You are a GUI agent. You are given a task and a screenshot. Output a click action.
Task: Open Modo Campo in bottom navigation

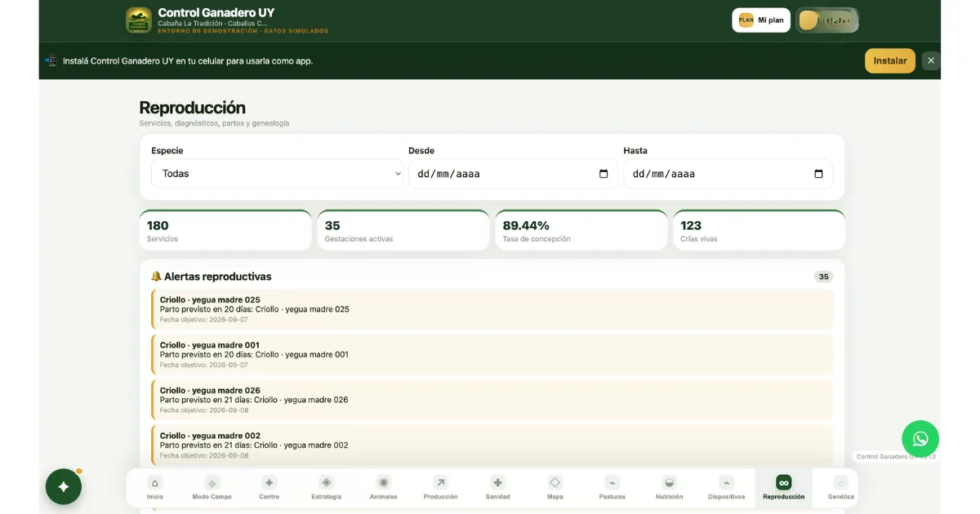(x=212, y=487)
